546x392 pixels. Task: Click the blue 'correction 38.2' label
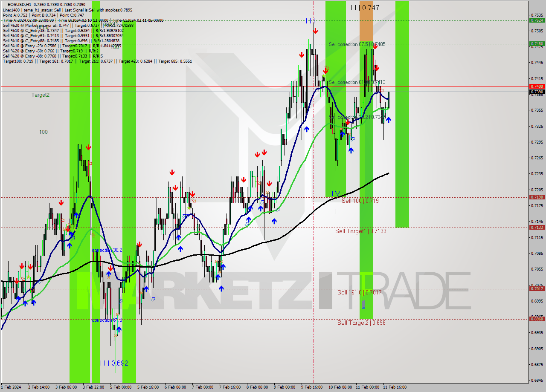point(107,250)
